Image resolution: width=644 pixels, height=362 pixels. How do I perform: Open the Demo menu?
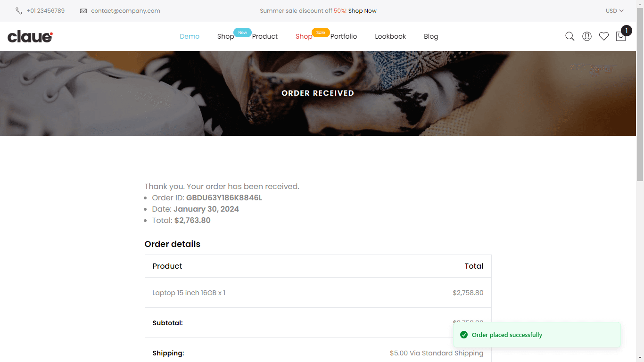[x=190, y=36]
